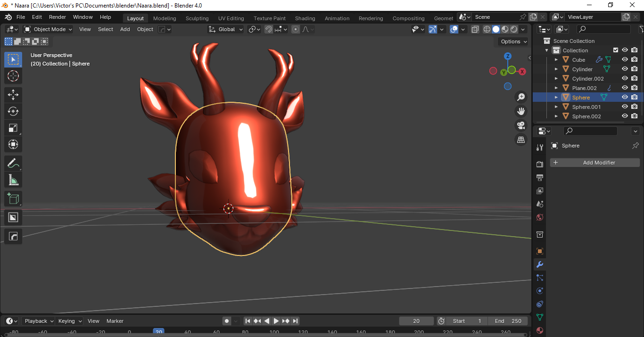Play the animation forward
The width and height of the screenshot is (644, 337).
tap(276, 321)
